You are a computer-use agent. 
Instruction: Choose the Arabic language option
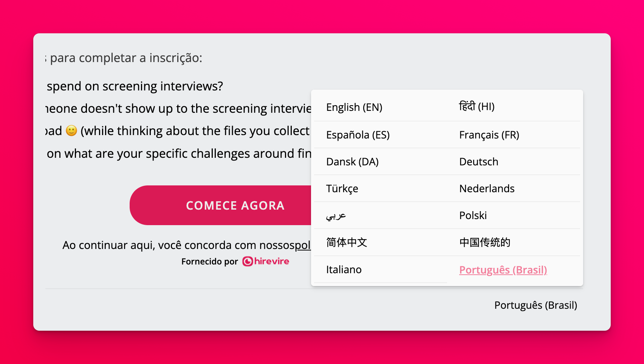point(336,216)
